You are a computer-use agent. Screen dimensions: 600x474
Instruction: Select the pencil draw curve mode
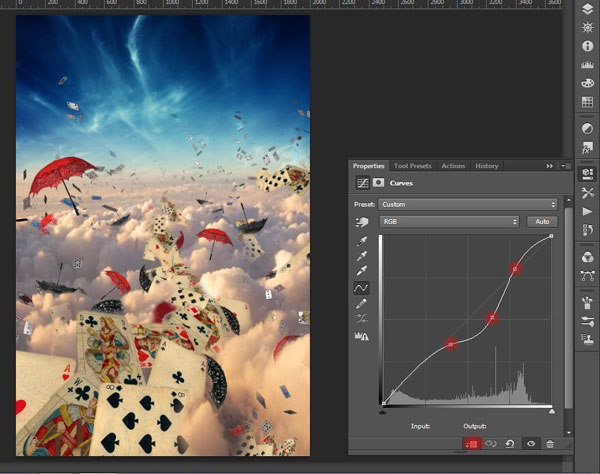click(361, 304)
